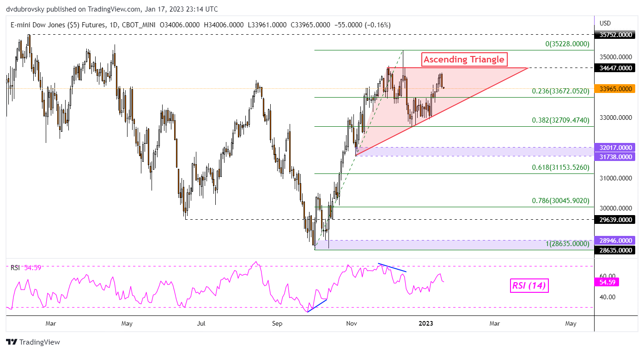
Task: Click the 40.00 RSI axis tick
Action: click(x=607, y=297)
